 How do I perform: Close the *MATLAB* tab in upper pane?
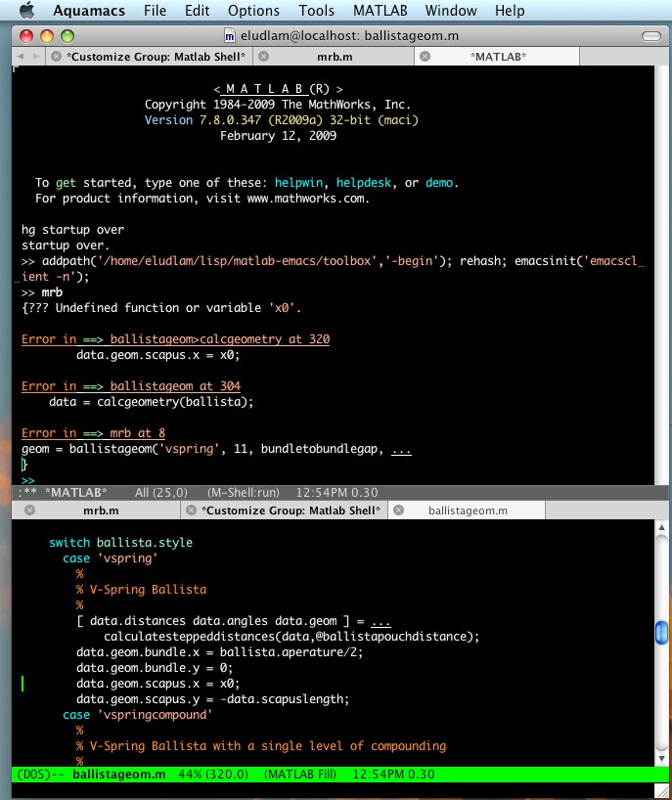tap(424, 57)
